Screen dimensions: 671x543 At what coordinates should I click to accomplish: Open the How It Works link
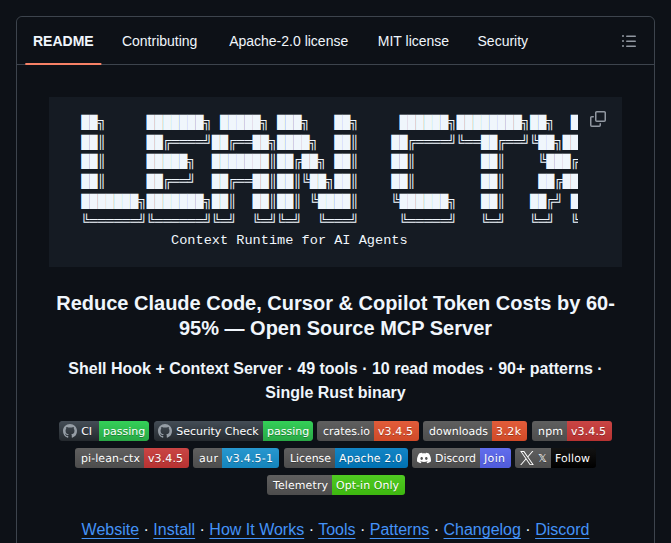click(256, 529)
